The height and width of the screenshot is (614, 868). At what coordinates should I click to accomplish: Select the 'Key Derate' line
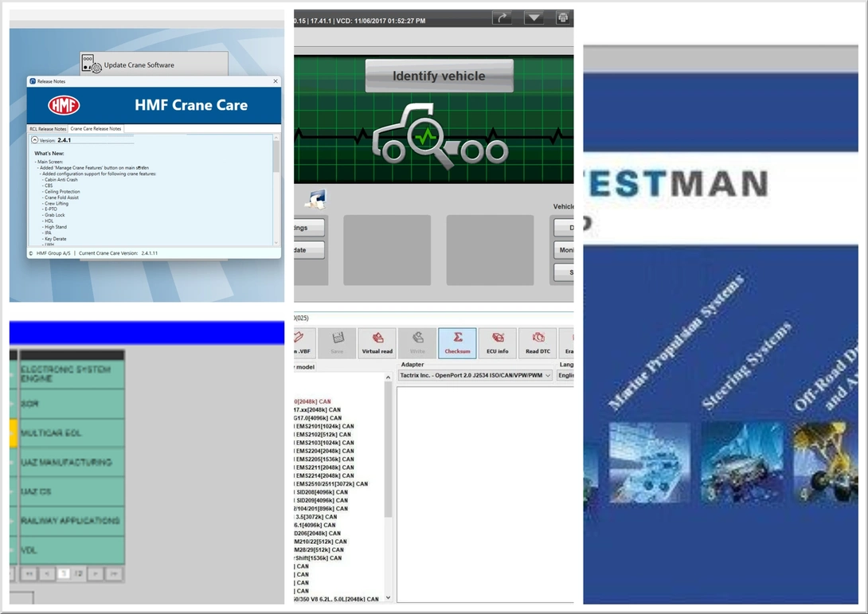pos(56,239)
